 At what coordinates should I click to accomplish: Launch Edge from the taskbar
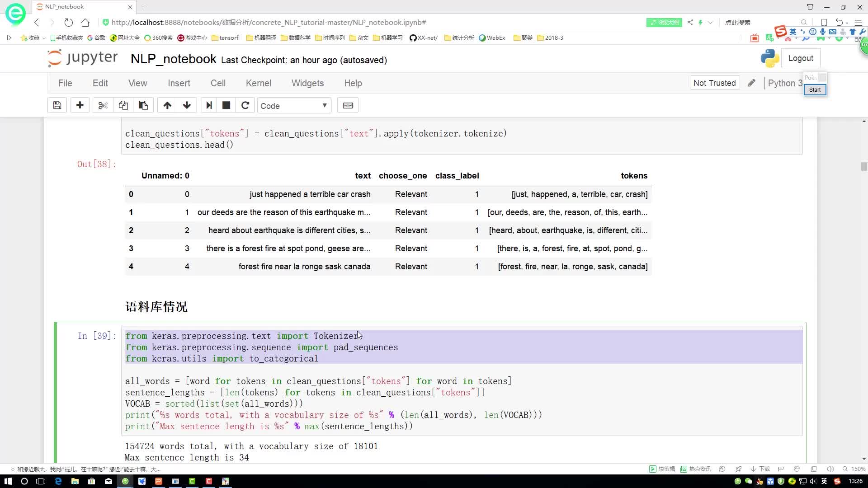[x=58, y=481]
